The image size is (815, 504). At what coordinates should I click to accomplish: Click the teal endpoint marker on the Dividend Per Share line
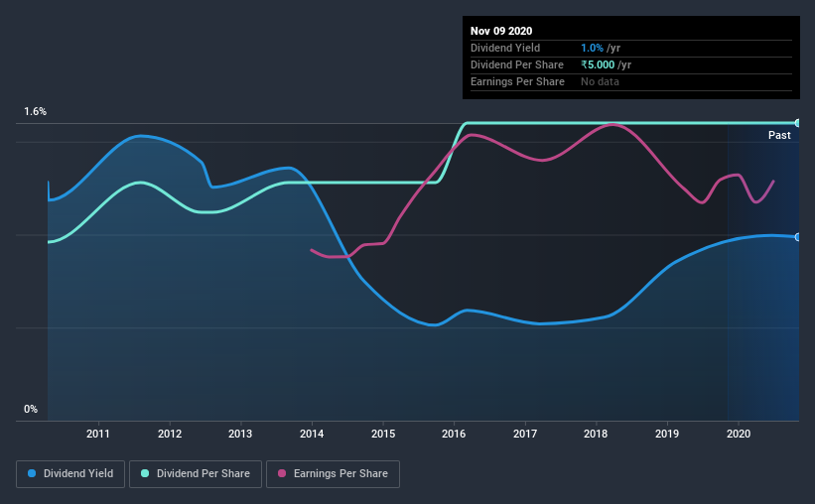798,123
